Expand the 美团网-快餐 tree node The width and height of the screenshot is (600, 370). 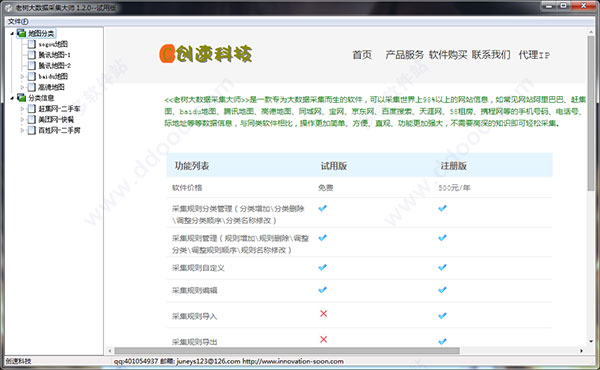click(22, 119)
